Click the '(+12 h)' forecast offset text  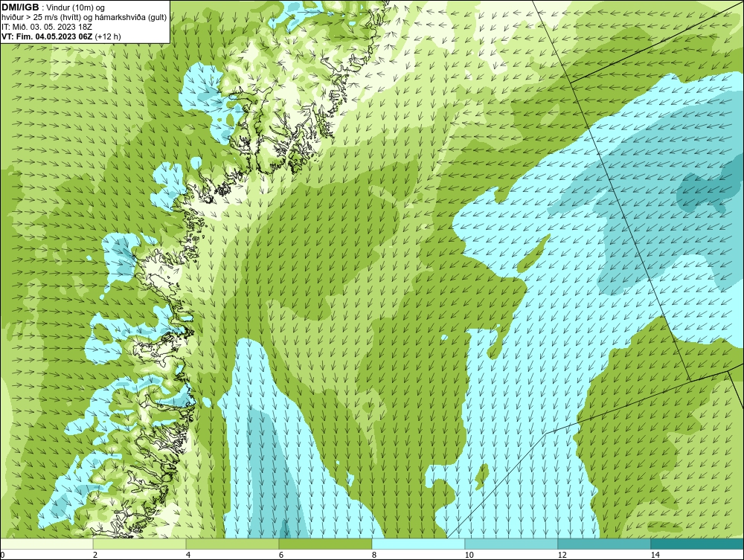tap(108, 36)
